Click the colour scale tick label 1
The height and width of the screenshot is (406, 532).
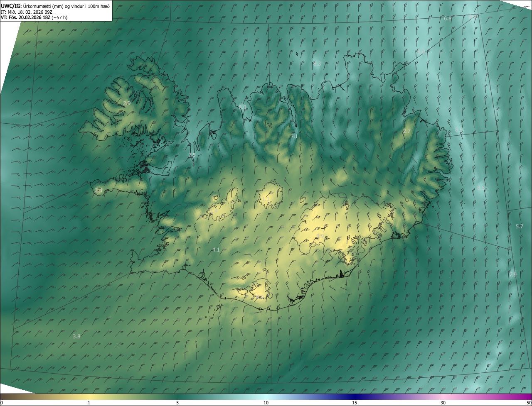pyautogui.click(x=89, y=403)
